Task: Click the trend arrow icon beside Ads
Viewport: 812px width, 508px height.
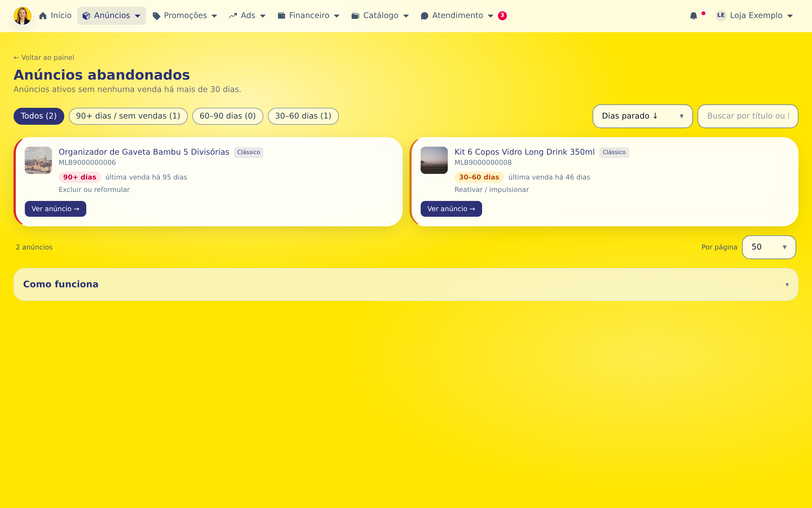Action: click(233, 16)
